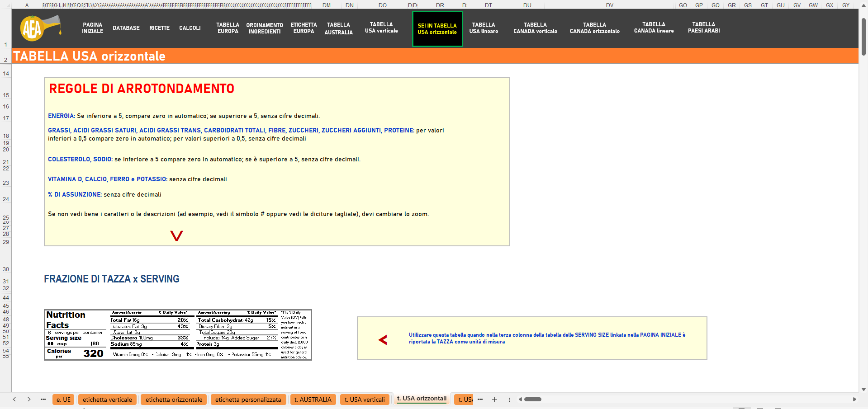Click the AEA logo in the header
Image resolution: width=868 pixels, height=409 pixels.
point(40,28)
